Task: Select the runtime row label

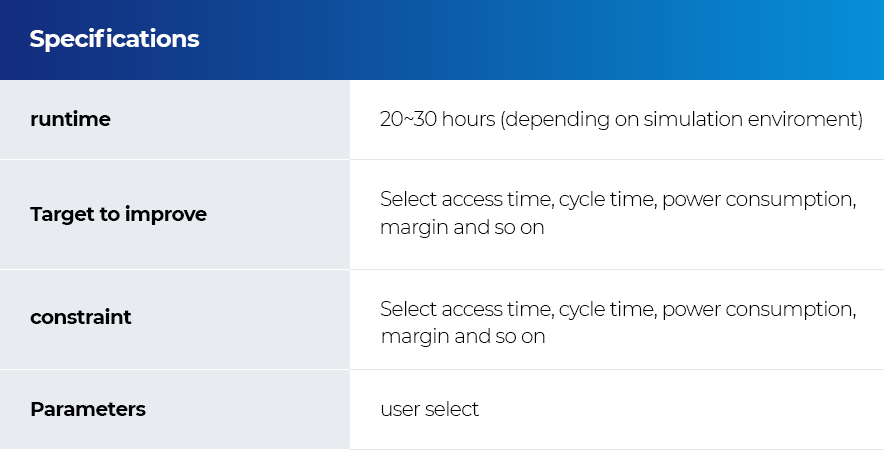Action: click(x=70, y=119)
